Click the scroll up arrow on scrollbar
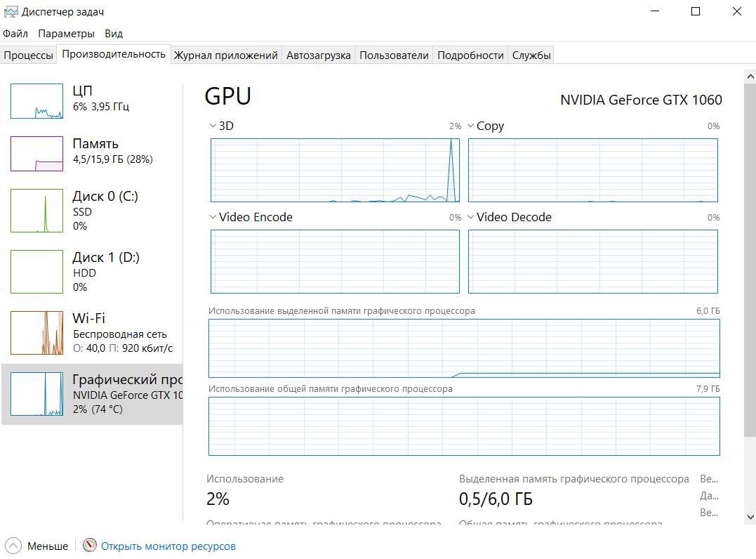Screen dimensions: 756x559 [750, 75]
